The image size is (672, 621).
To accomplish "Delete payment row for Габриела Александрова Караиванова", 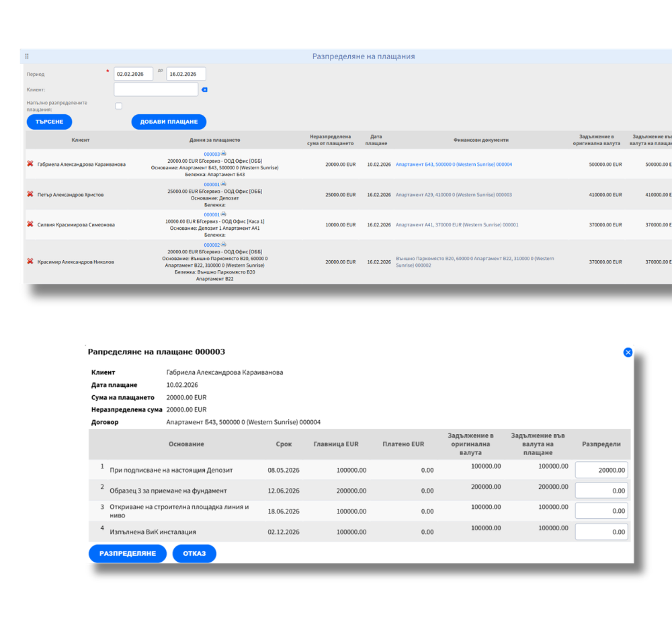I will pyautogui.click(x=30, y=164).
